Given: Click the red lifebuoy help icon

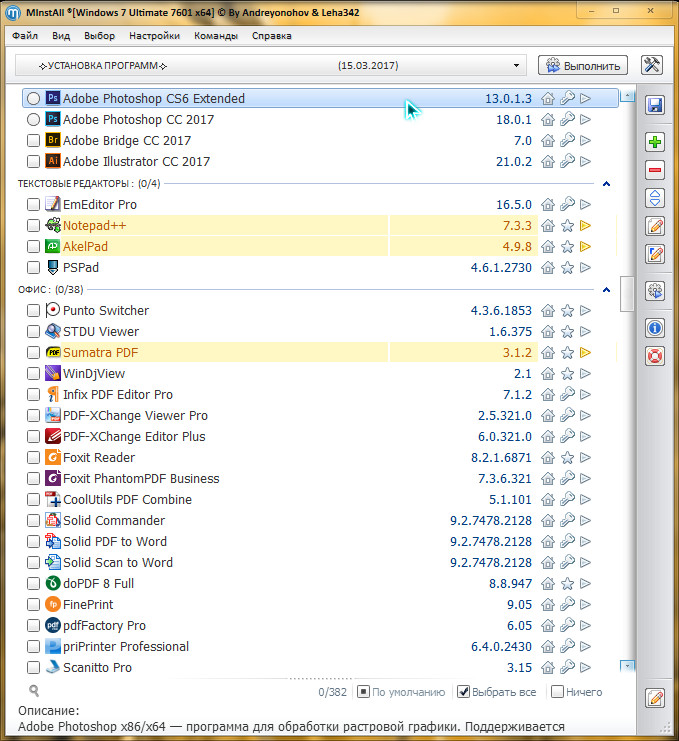Looking at the screenshot, I should tap(655, 356).
